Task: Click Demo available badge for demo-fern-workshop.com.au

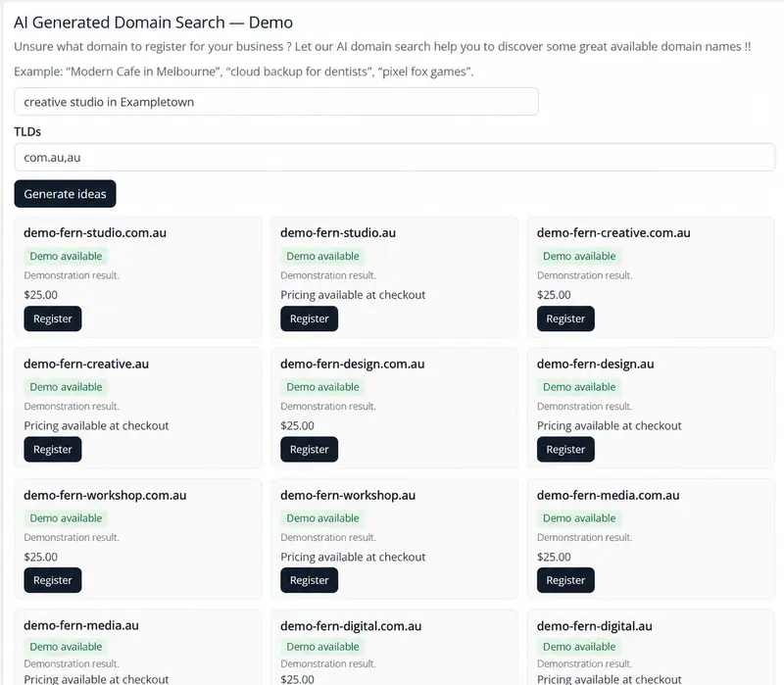Action: pos(66,518)
